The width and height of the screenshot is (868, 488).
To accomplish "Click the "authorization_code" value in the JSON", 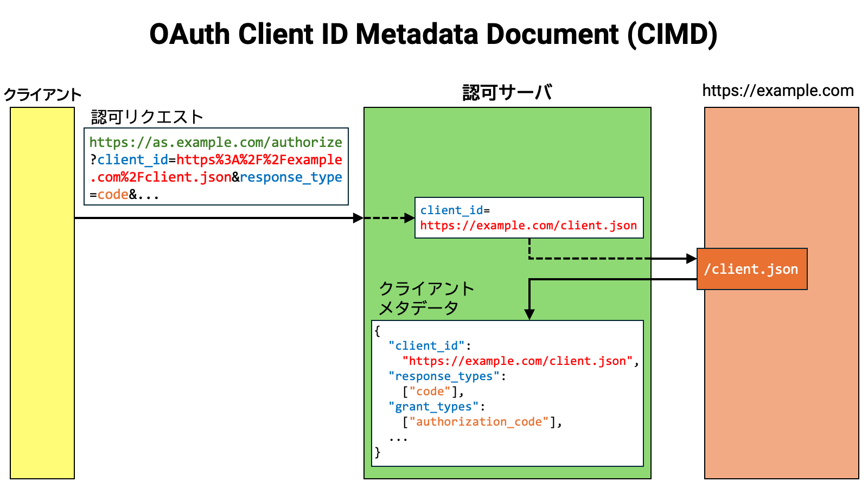I will point(479,422).
